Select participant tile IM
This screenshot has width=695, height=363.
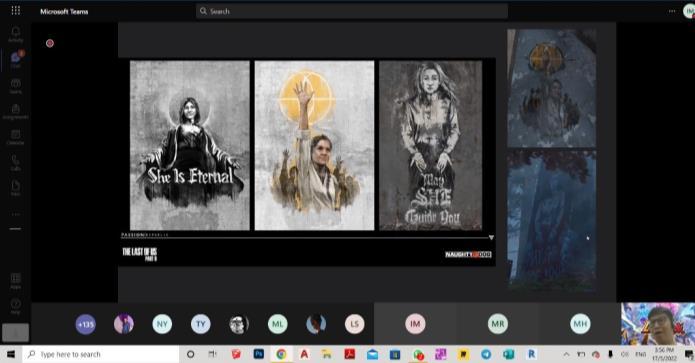(x=415, y=324)
